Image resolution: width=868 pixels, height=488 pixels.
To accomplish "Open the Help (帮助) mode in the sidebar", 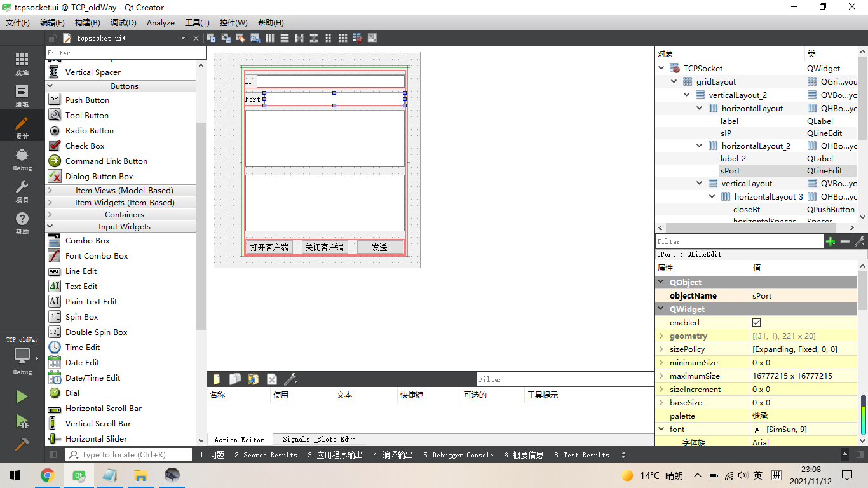I will (x=22, y=223).
